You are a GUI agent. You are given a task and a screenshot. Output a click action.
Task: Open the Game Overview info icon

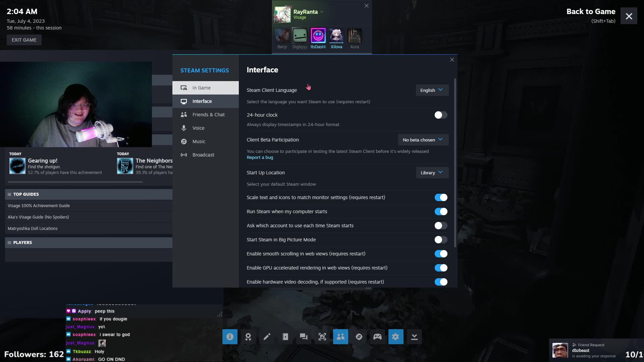click(230, 337)
